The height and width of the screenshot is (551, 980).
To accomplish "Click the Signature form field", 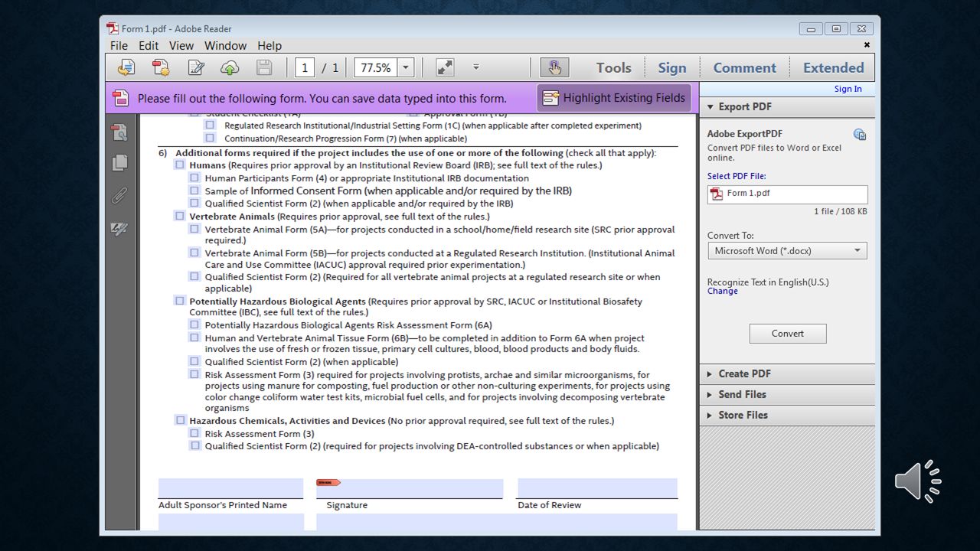I will [410, 488].
